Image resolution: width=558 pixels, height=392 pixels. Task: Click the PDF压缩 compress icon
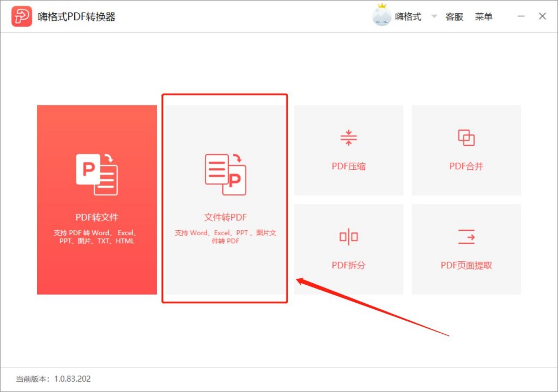[348, 138]
